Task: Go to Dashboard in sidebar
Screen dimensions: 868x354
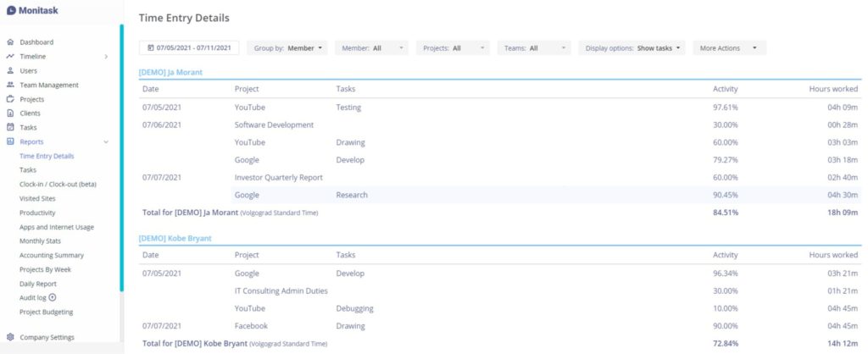Action: click(x=36, y=42)
